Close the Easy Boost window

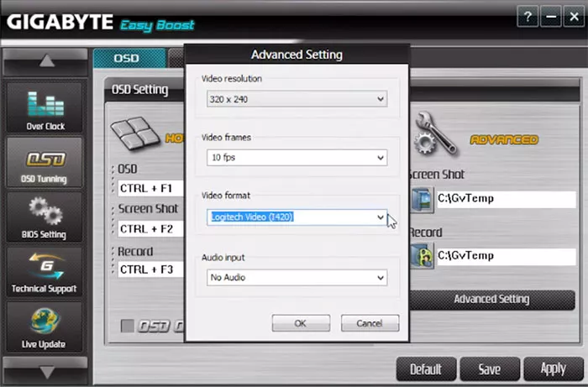point(574,17)
